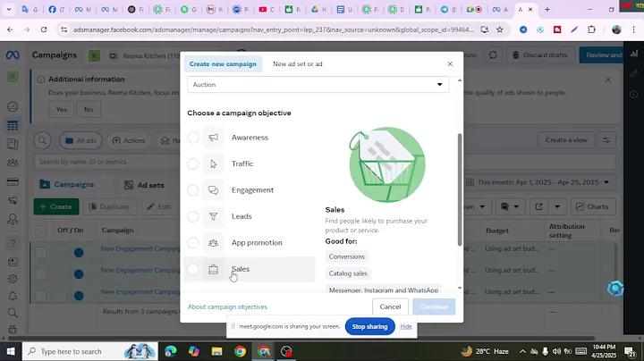Open the Help question mark icon
This screenshot has height=361, width=644.
(13, 243)
